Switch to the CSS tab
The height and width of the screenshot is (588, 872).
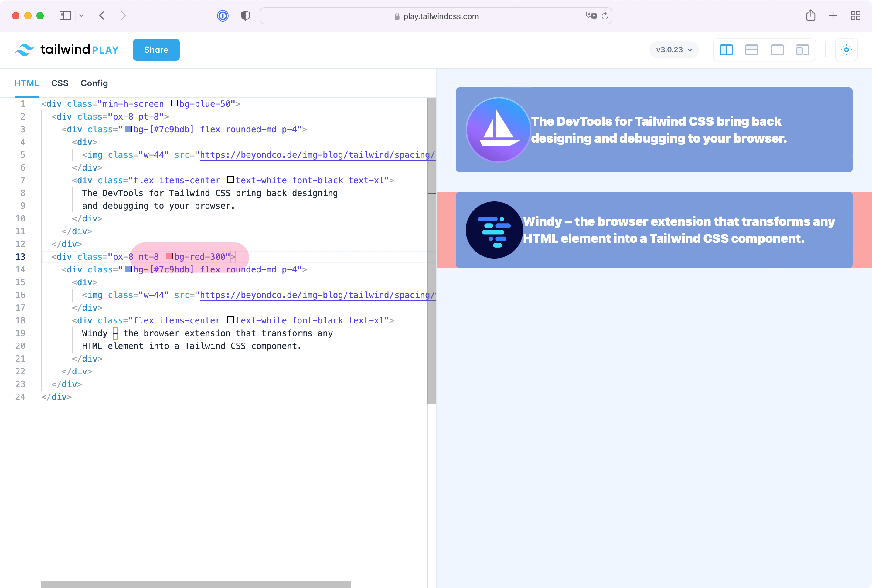point(60,83)
